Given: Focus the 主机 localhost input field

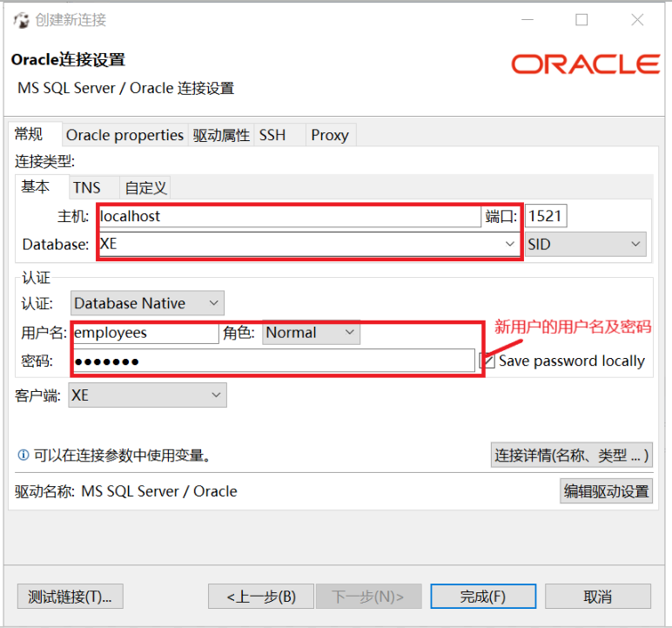Looking at the screenshot, I should click(x=290, y=216).
